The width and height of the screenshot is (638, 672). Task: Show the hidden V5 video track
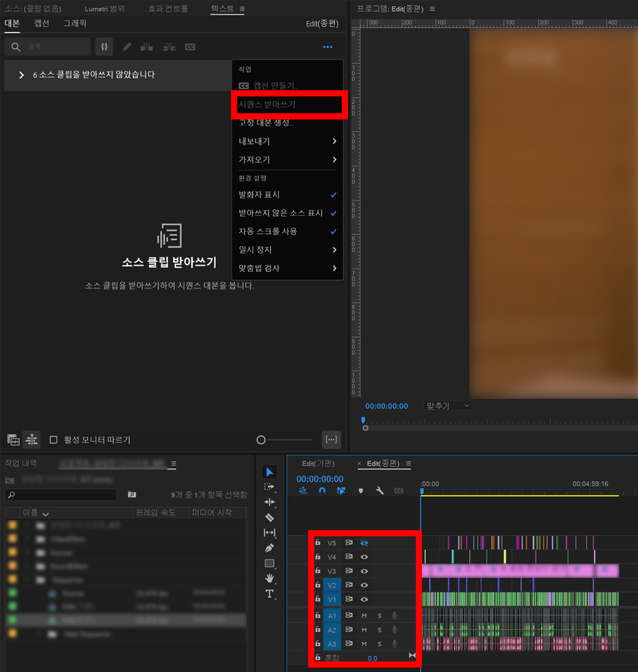[x=364, y=543]
